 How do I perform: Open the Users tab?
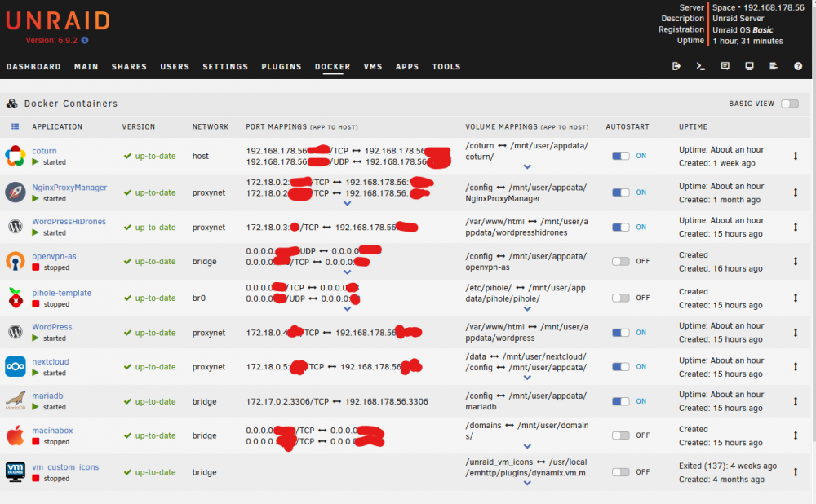click(175, 67)
